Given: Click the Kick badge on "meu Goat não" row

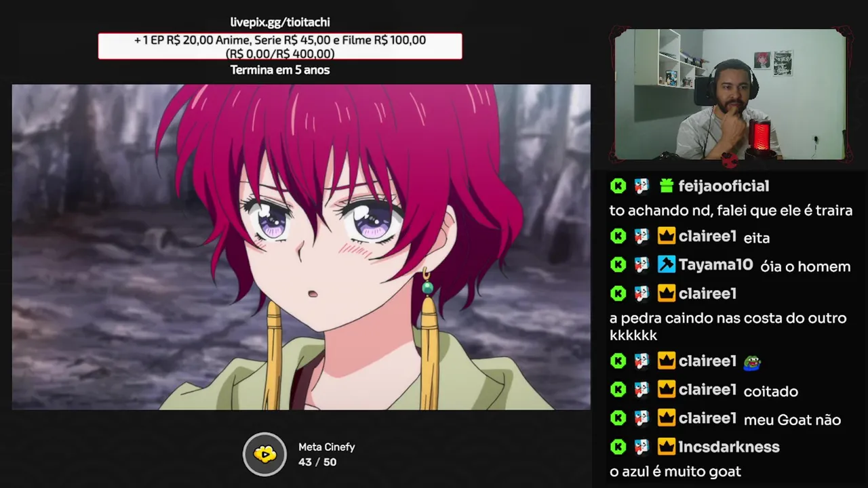Looking at the screenshot, I should click(x=618, y=418).
